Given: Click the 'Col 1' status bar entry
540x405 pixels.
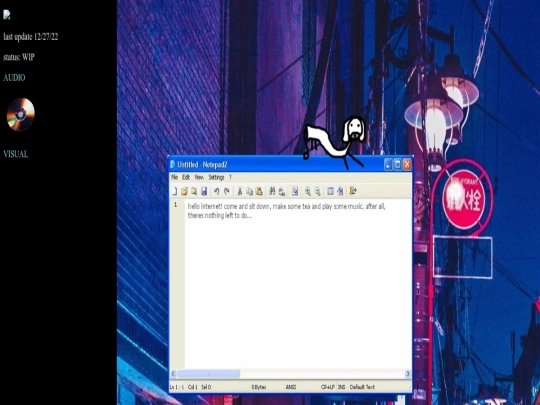Looking at the screenshot, I should click(x=193, y=387).
